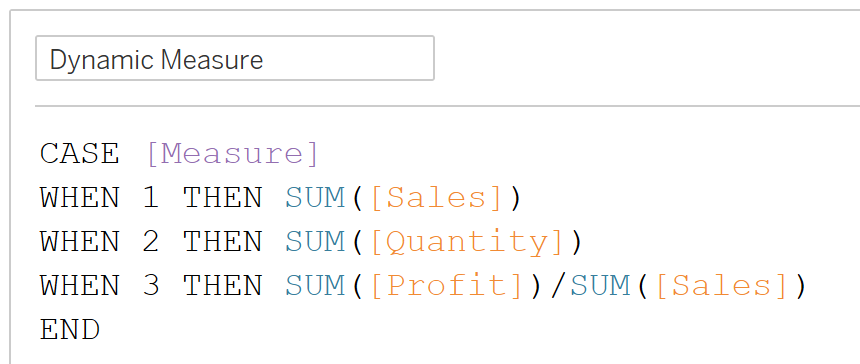This screenshot has height=364, width=860.
Task: Click the END keyword
Action: pos(70,330)
